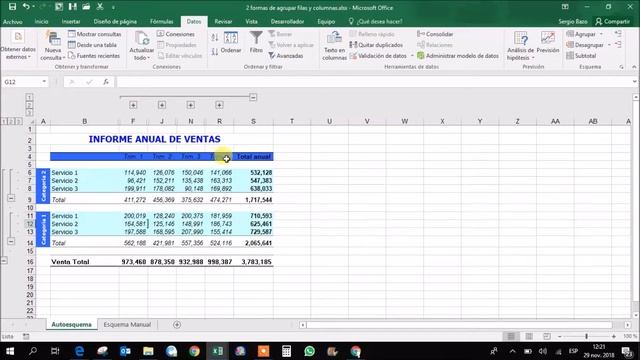
Task: Switch to the Vista tab
Action: (251, 22)
